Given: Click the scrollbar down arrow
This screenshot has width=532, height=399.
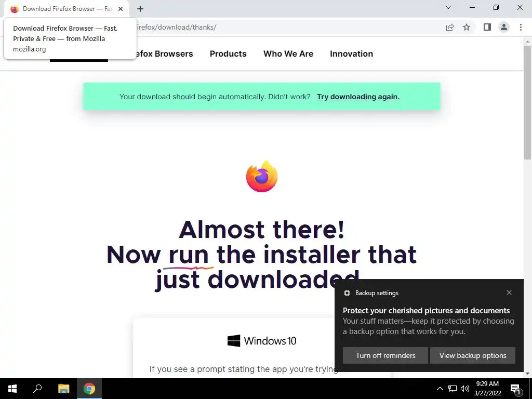Looking at the screenshot, I should point(527,374).
